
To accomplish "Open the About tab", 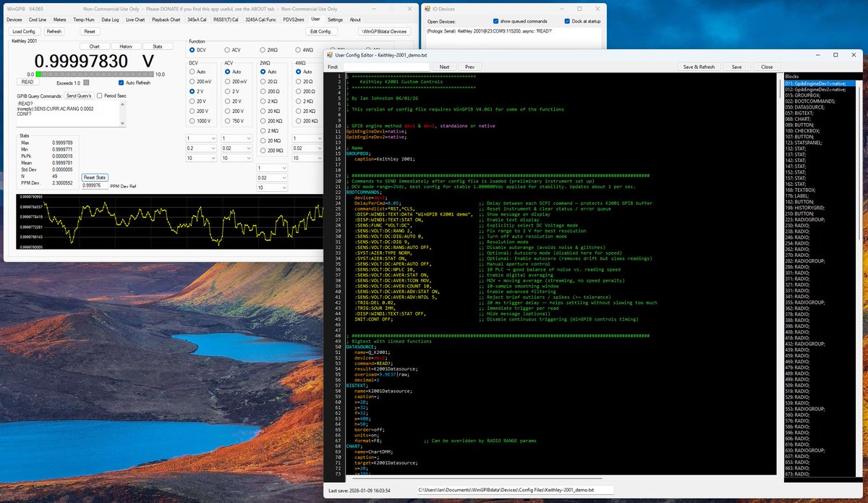I will tap(355, 20).
